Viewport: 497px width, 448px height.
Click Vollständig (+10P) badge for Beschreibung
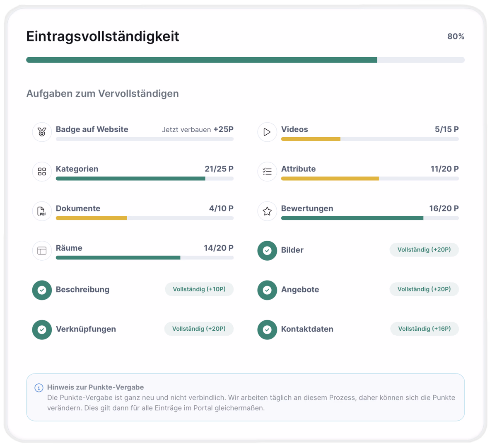click(199, 289)
